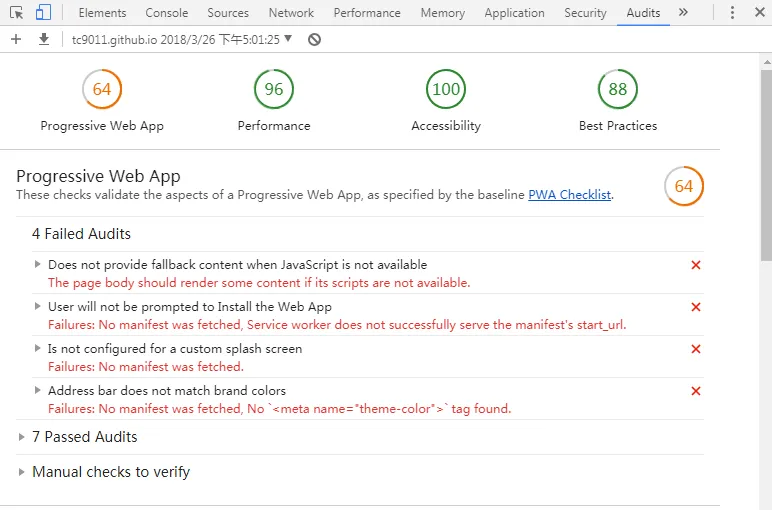Open the DevTools three-dot menu

(x=732, y=13)
